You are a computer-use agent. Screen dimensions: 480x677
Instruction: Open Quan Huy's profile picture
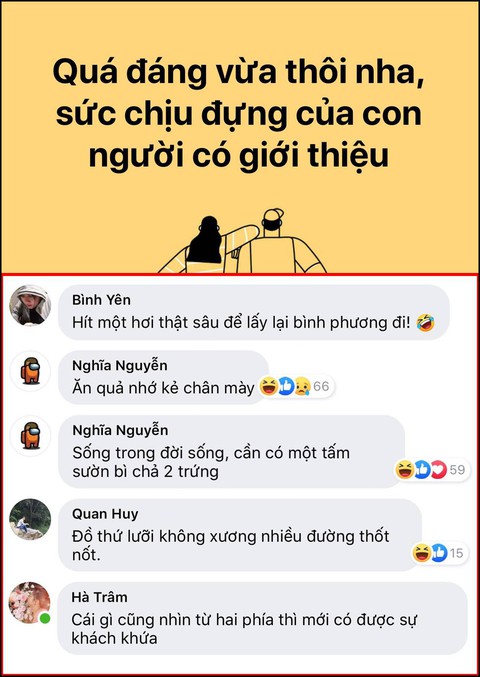coord(30,519)
